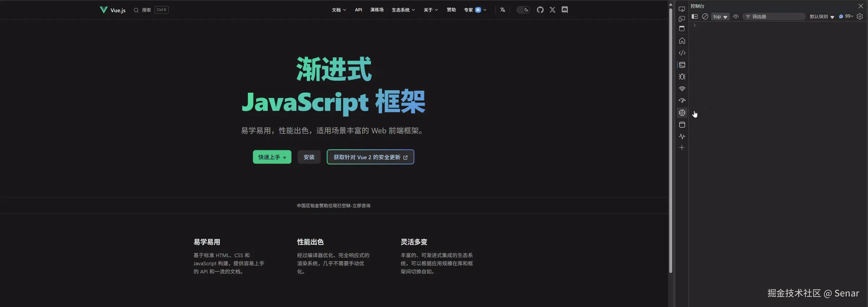The width and height of the screenshot is (868, 307).
Task: Open the Network panel wifi icon
Action: tap(682, 89)
